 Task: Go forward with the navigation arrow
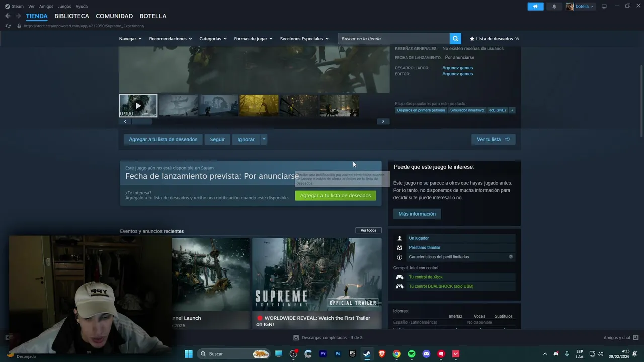[x=18, y=16]
